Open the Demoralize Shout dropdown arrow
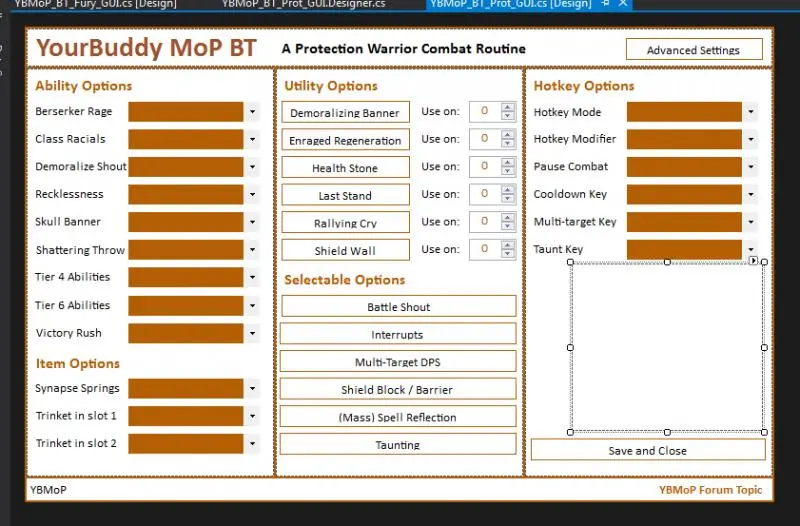The width and height of the screenshot is (800, 526). click(x=253, y=167)
